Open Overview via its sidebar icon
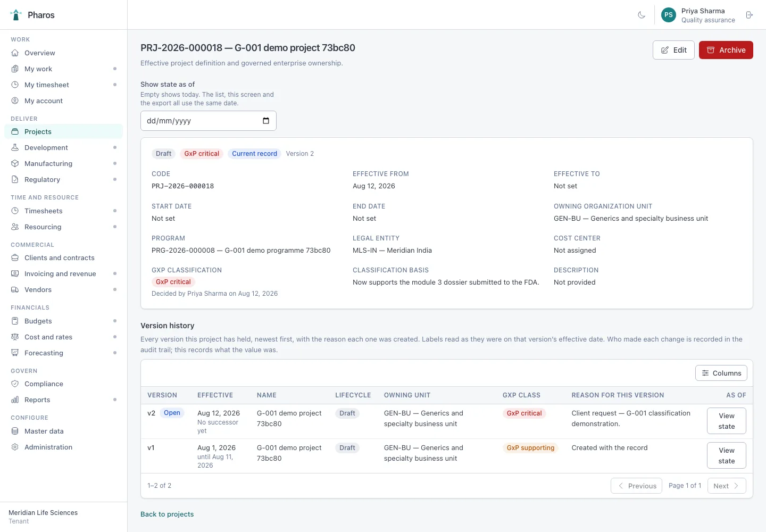This screenshot has height=532, width=766. point(15,53)
